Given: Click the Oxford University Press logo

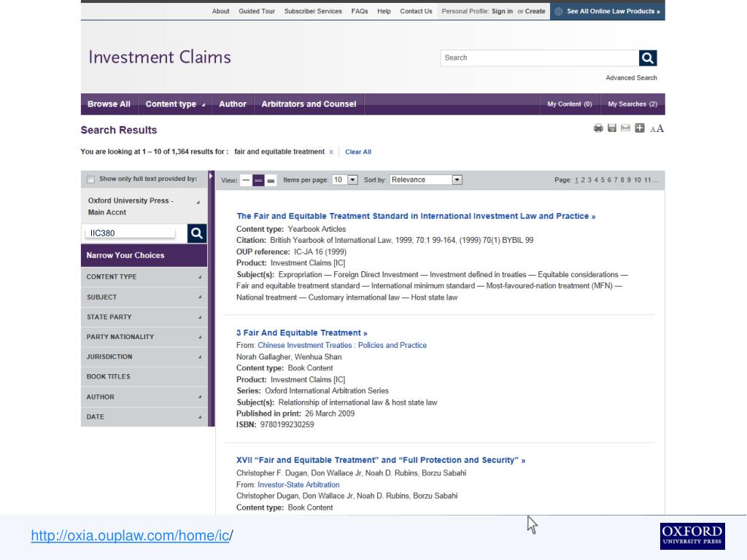Looking at the screenshot, I should 692,536.
